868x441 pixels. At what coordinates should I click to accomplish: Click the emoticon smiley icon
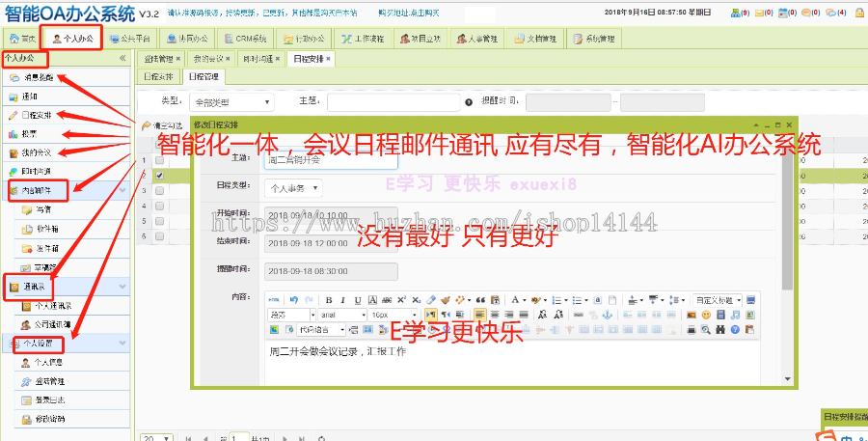click(x=706, y=315)
